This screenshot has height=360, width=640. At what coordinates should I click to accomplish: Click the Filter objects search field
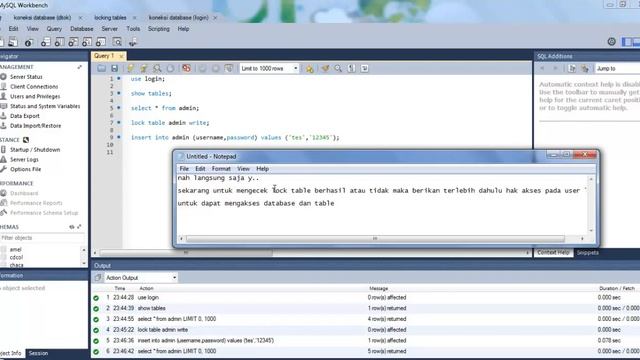pos(42,238)
